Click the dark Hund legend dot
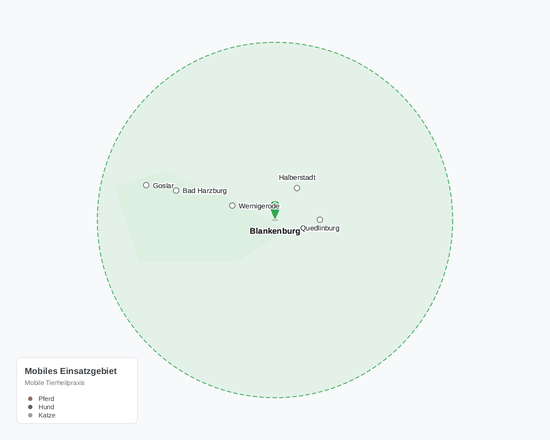This screenshot has width=550, height=440. click(30, 407)
